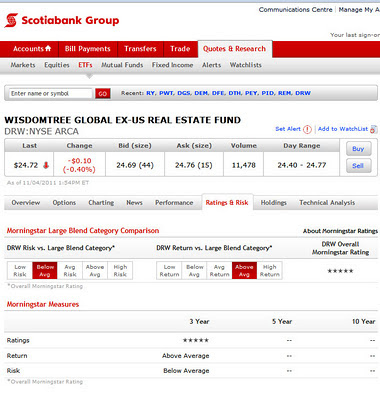Click the change value -$0.10
This screenshot has height=400, width=380.
pos(79,161)
